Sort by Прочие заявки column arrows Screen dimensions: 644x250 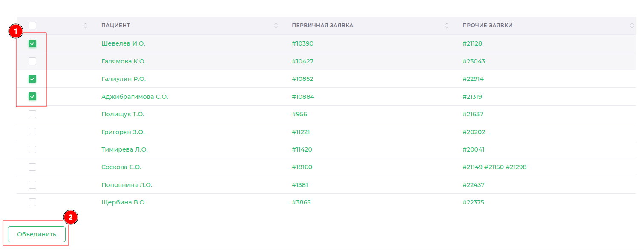pyautogui.click(x=632, y=26)
